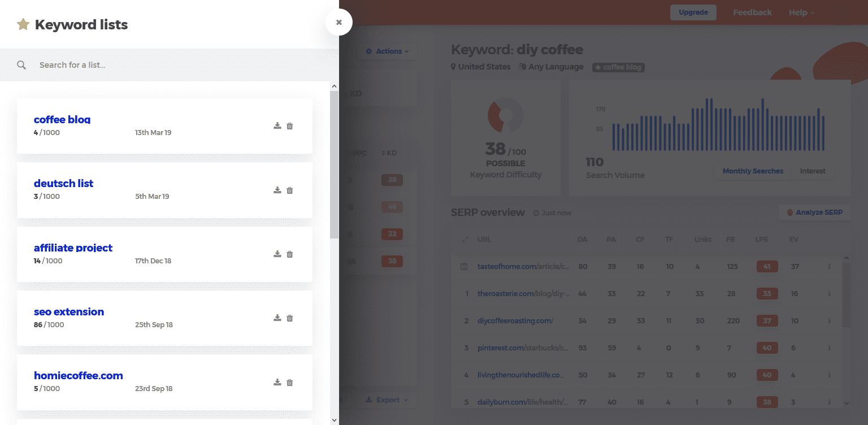Open pinterest.com result link
The image size is (868, 425).
523,348
